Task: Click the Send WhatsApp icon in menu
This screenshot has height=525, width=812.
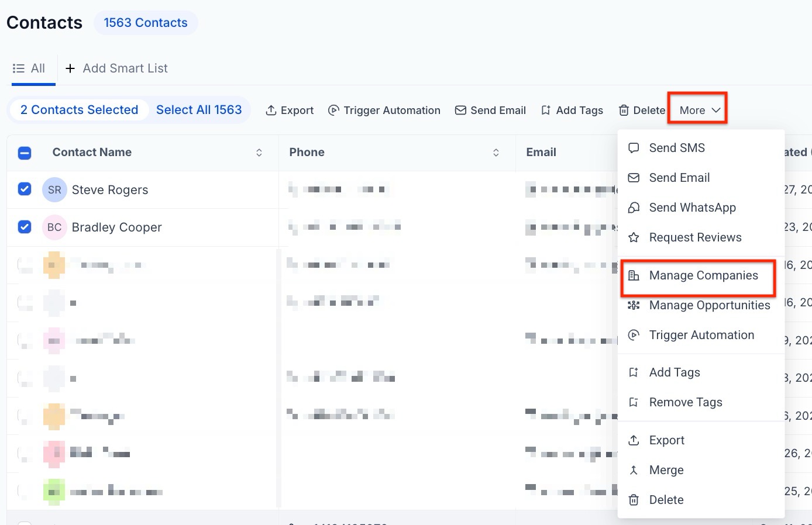Action: click(634, 208)
